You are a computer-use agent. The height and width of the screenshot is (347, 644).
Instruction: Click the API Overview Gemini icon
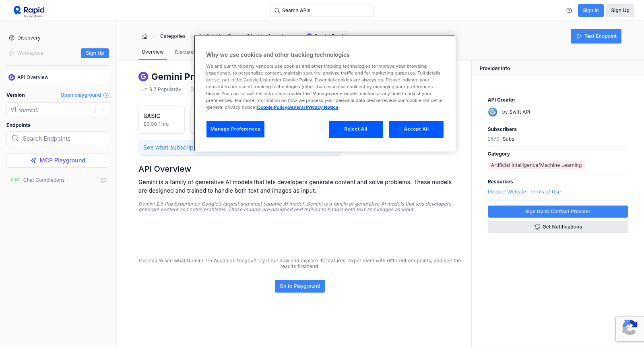tap(12, 77)
